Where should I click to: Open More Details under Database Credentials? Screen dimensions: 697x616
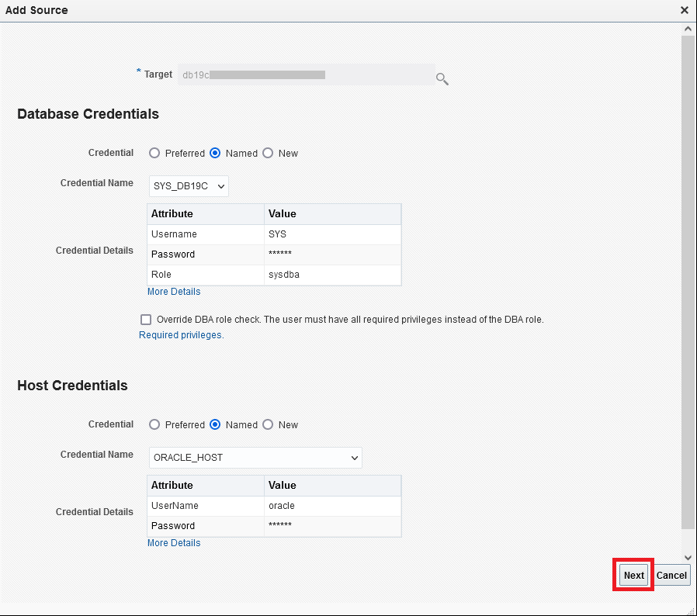(x=174, y=292)
